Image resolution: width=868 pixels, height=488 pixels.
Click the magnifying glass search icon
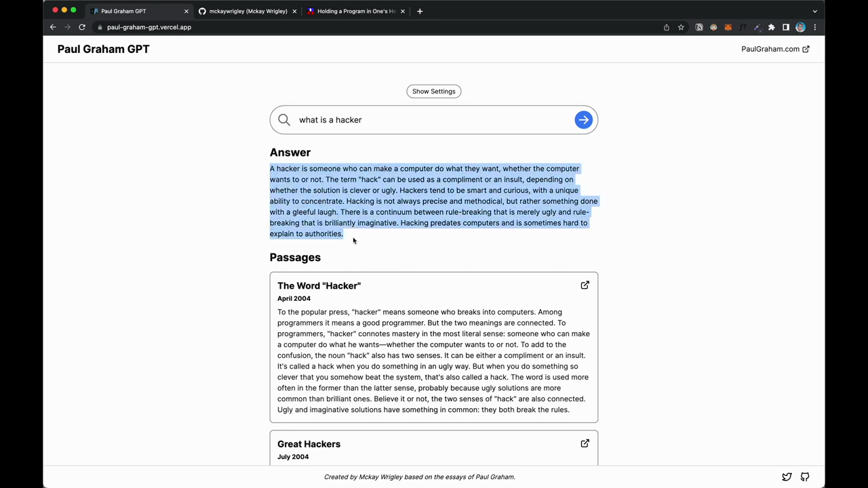284,120
